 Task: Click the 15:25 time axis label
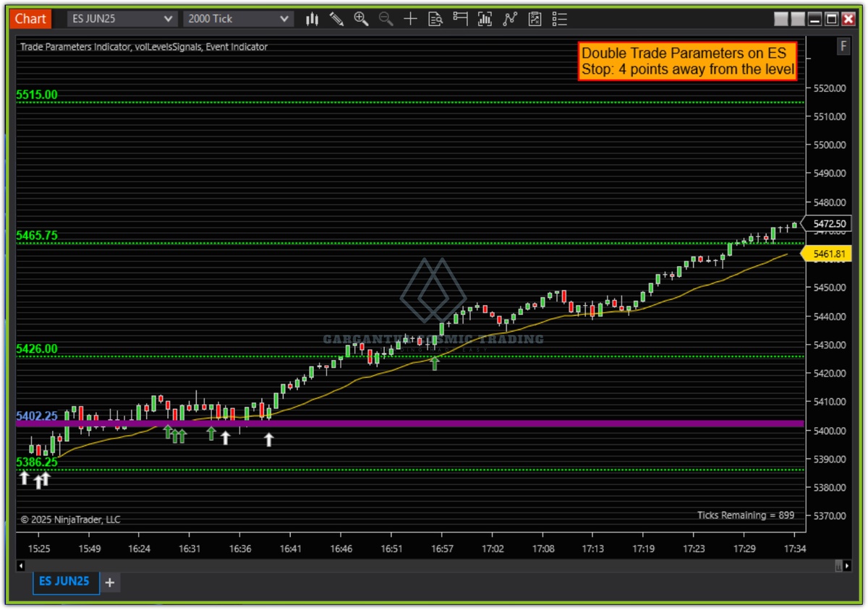(39, 549)
